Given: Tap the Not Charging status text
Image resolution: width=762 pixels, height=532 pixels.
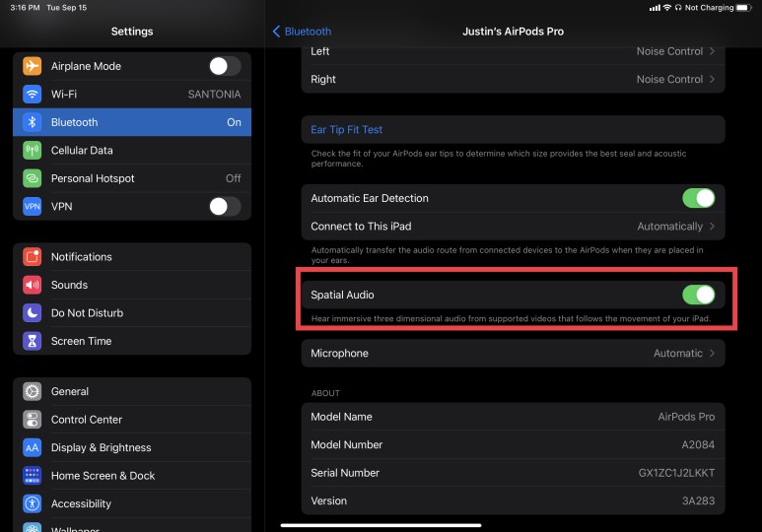Looking at the screenshot, I should click(x=709, y=8).
